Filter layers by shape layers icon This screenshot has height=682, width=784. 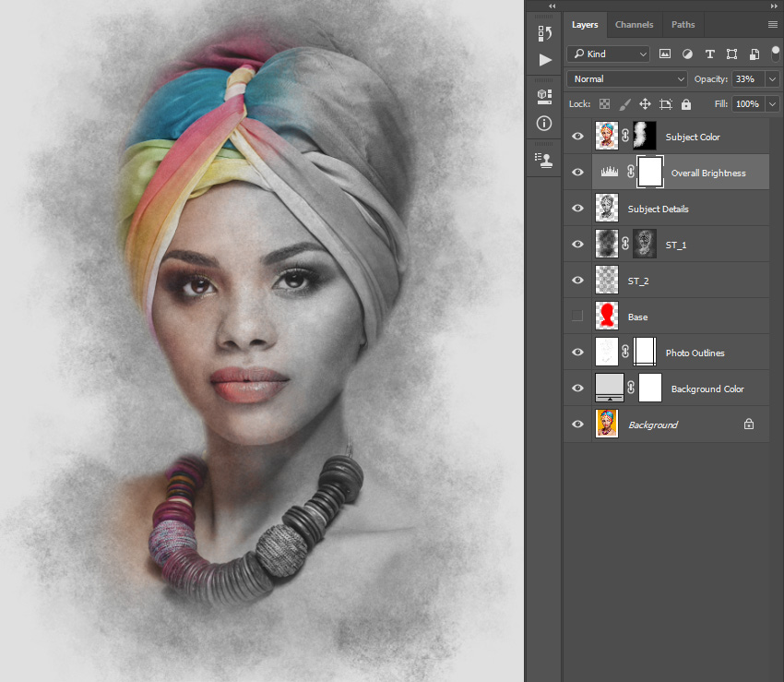[731, 54]
